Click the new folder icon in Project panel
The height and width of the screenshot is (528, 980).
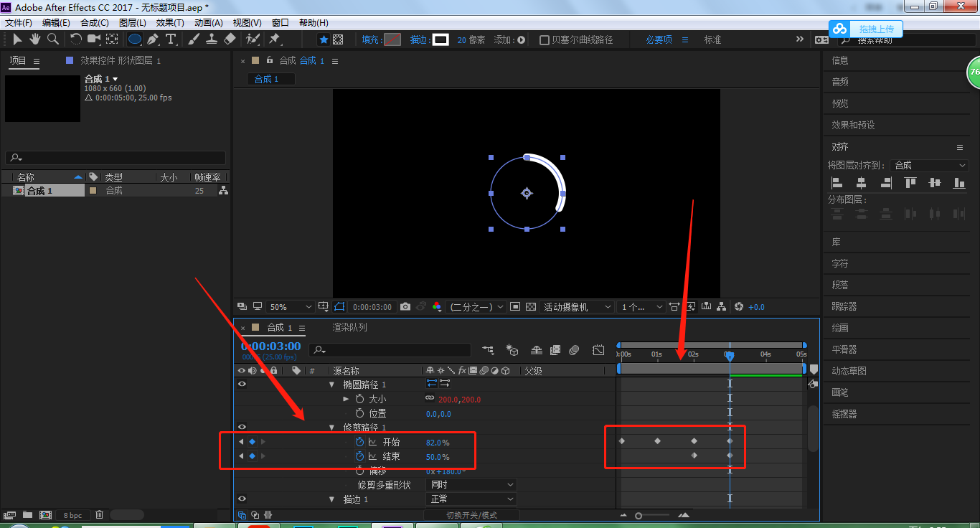27,515
